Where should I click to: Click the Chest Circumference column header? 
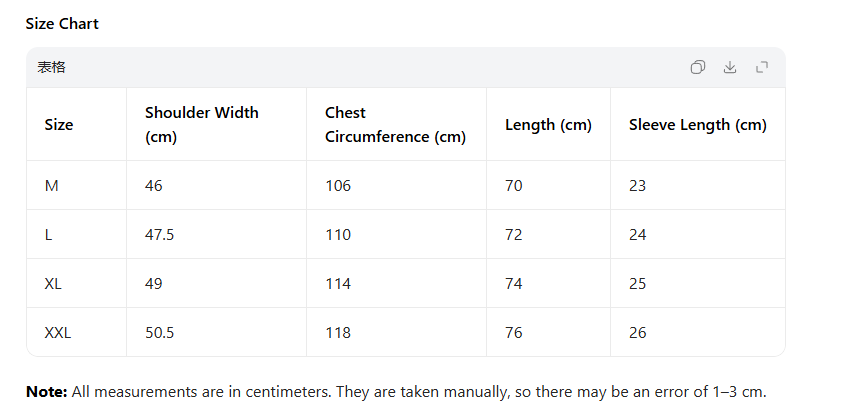pyautogui.click(x=395, y=125)
